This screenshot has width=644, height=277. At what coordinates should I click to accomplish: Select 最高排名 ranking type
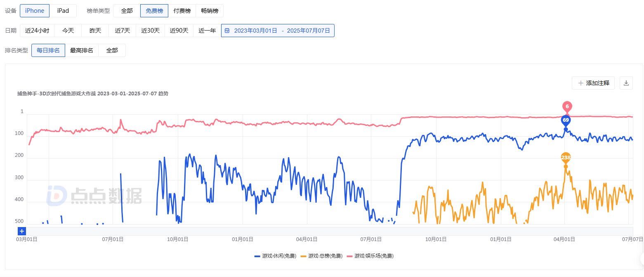click(82, 50)
